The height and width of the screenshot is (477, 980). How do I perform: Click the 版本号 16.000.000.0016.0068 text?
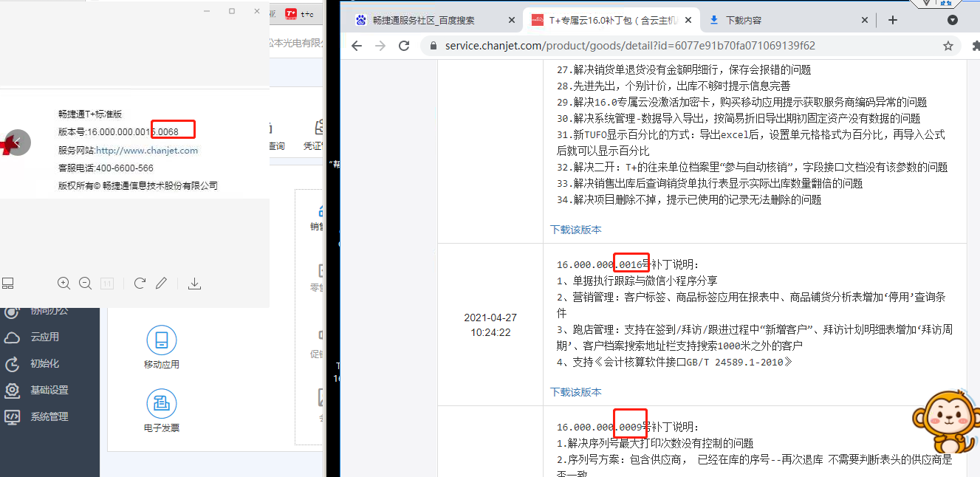[118, 132]
